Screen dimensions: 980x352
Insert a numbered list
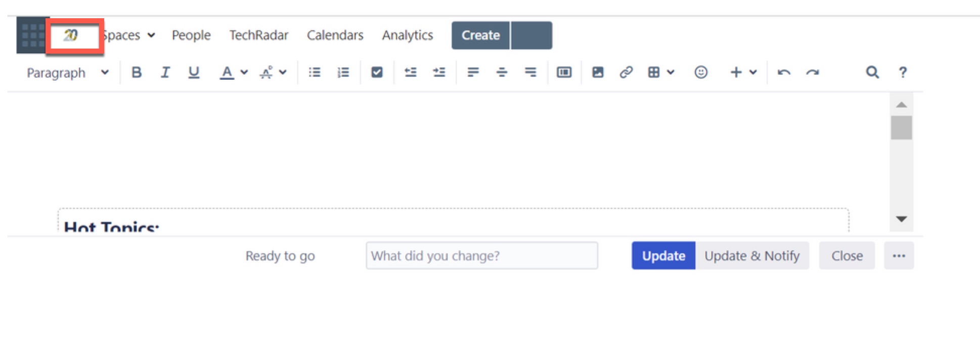[x=343, y=72]
